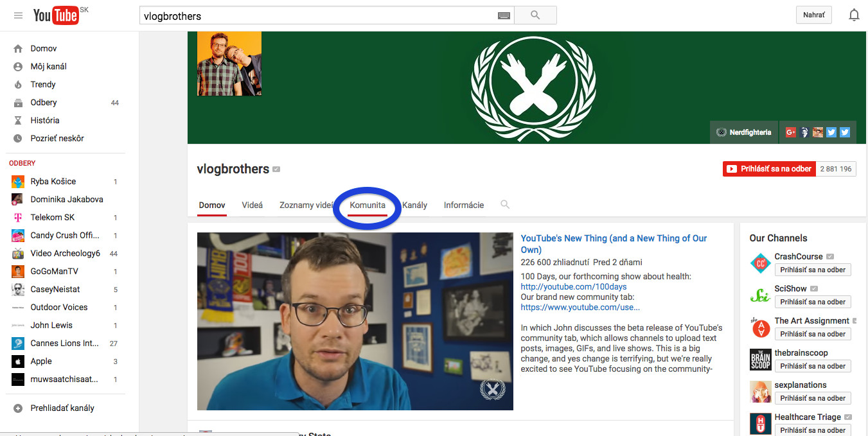Click the SciShow channel logo
868x436 pixels.
tap(760, 295)
